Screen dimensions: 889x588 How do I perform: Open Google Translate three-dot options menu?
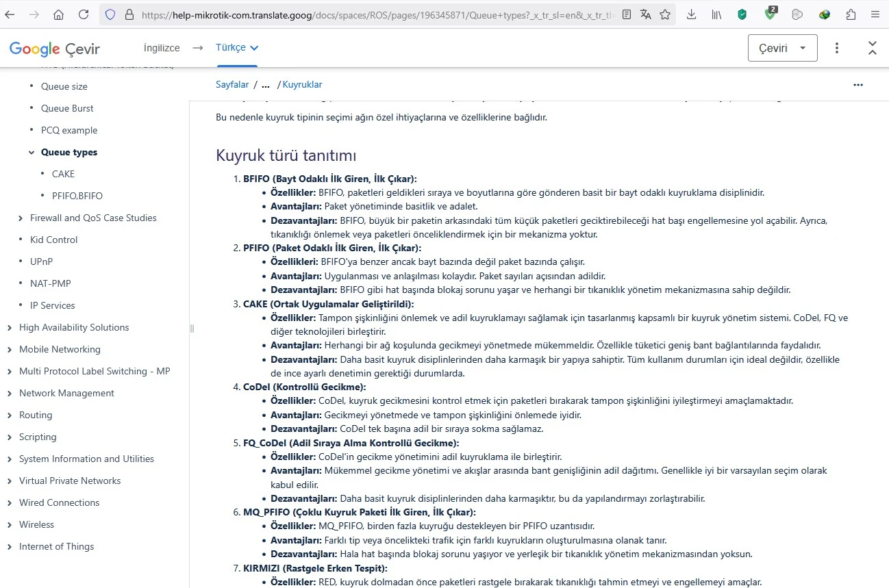837,48
